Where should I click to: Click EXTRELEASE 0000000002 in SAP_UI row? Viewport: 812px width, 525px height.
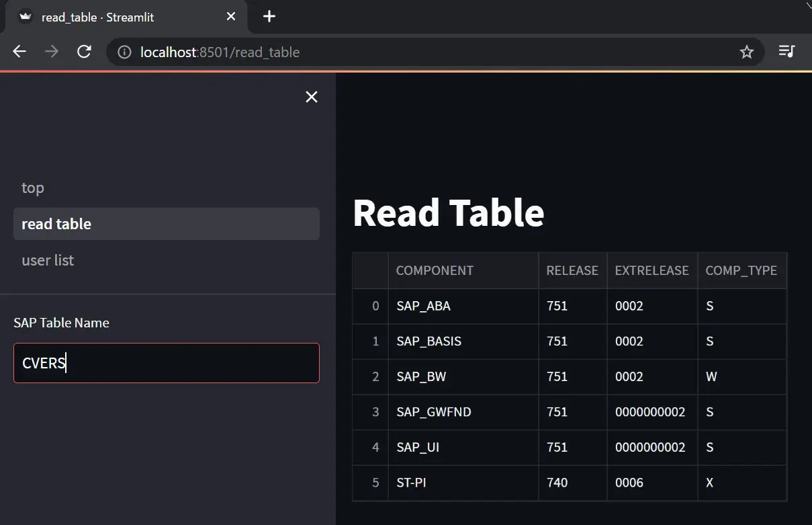coord(652,448)
